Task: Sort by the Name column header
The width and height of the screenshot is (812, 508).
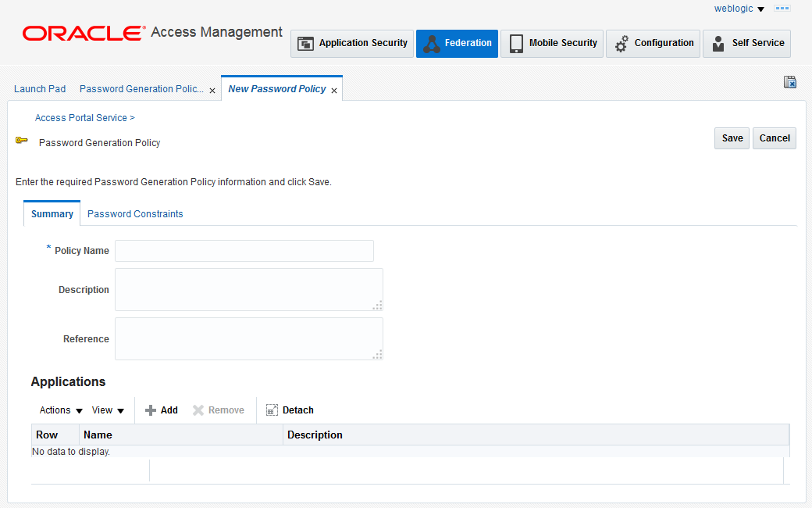Action: pos(180,435)
